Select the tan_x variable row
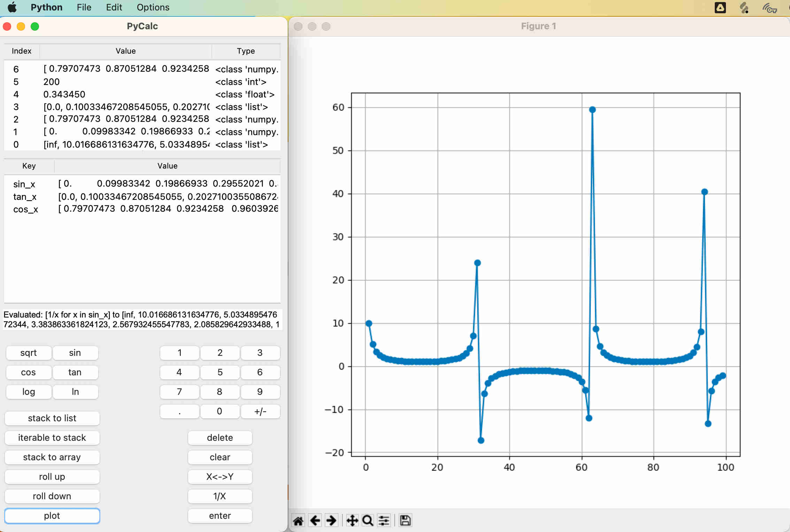The image size is (790, 532). pos(25,197)
